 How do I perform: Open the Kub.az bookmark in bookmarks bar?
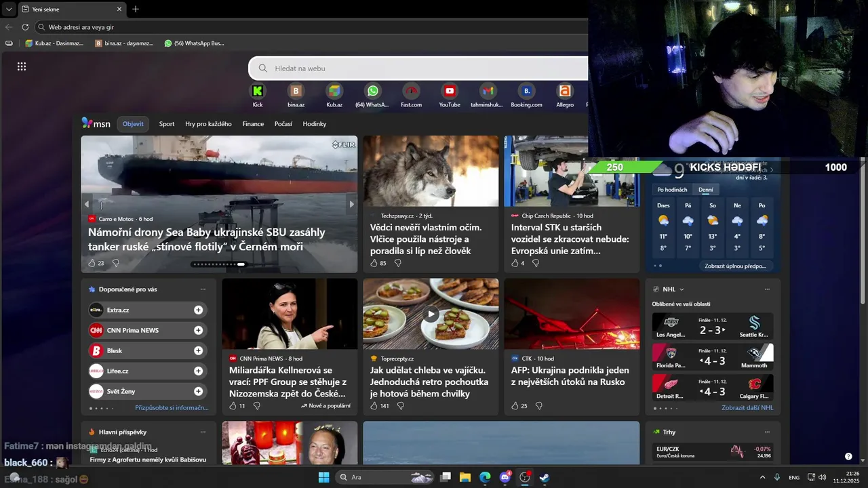(54, 43)
